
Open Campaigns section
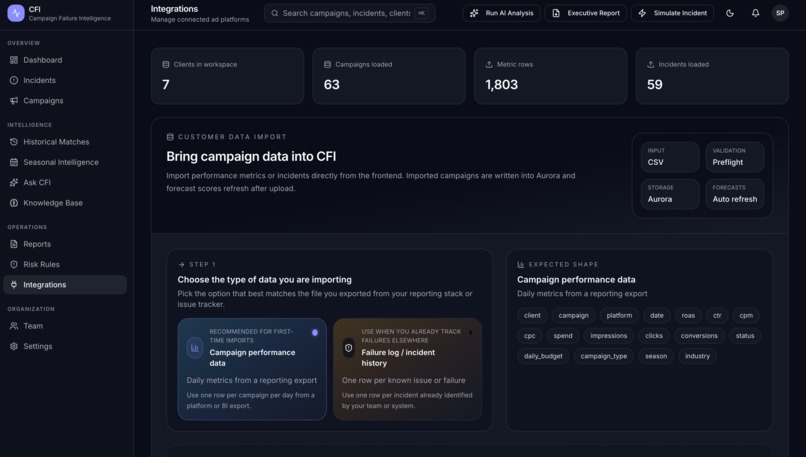click(x=65, y=101)
